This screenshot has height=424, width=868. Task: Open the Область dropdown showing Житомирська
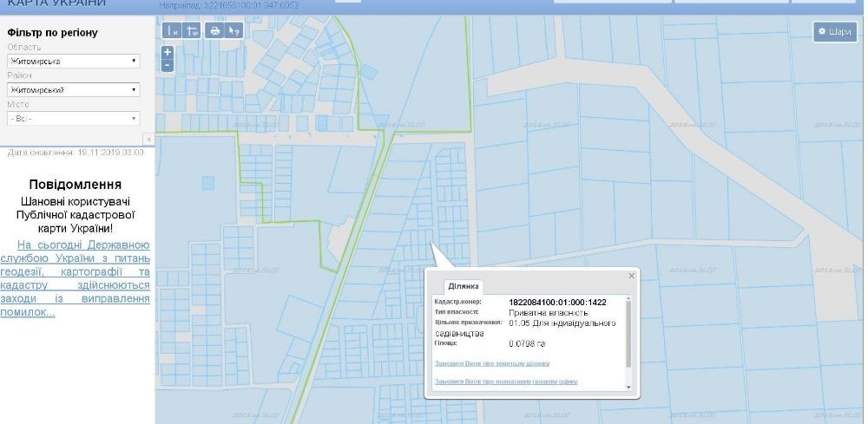coord(74,62)
